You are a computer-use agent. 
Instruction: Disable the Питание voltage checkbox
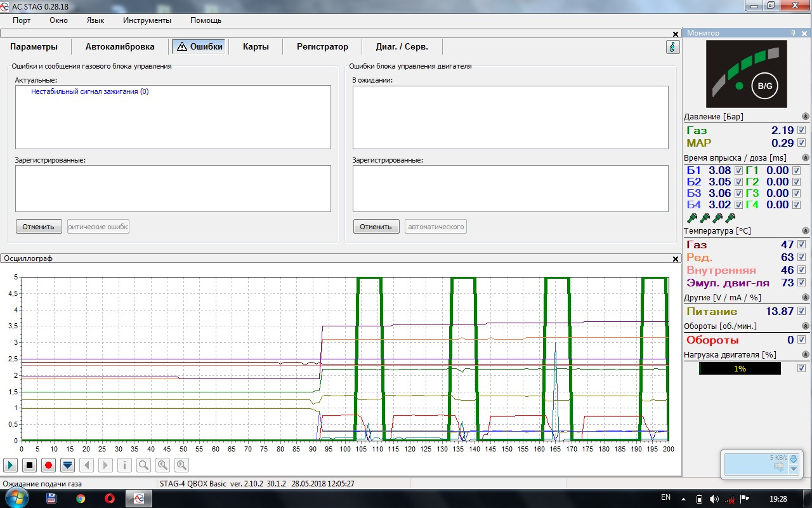coord(801,311)
